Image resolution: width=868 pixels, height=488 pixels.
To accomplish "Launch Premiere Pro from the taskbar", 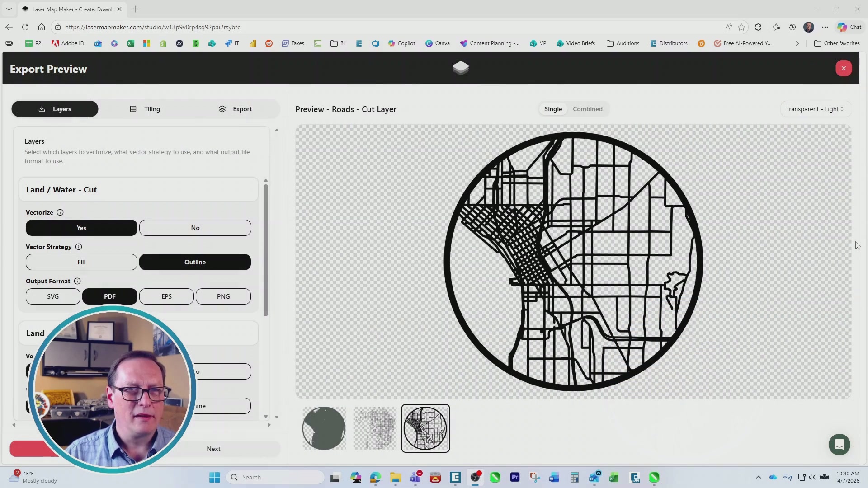I will (515, 477).
